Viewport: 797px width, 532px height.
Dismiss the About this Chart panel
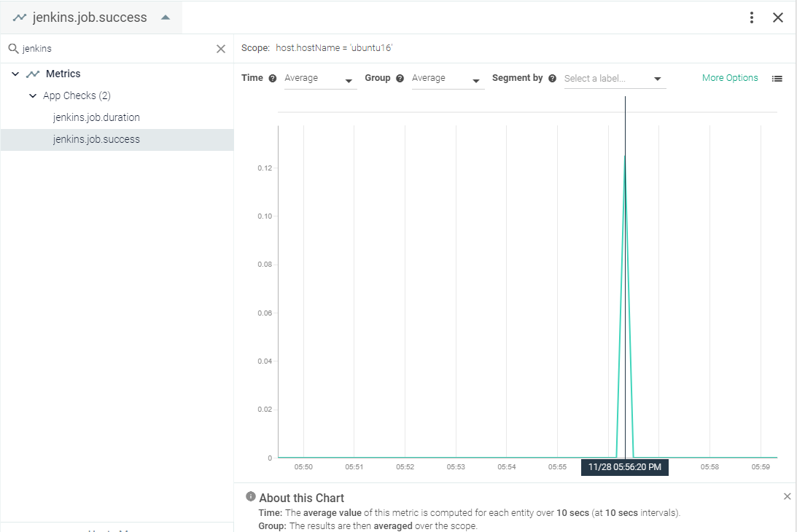tap(787, 496)
